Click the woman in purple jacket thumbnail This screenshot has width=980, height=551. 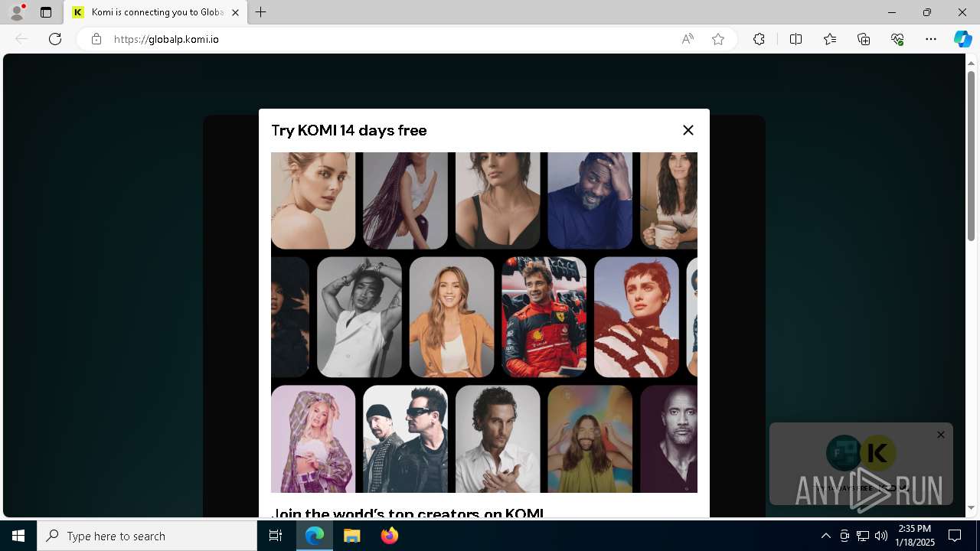pos(313,439)
